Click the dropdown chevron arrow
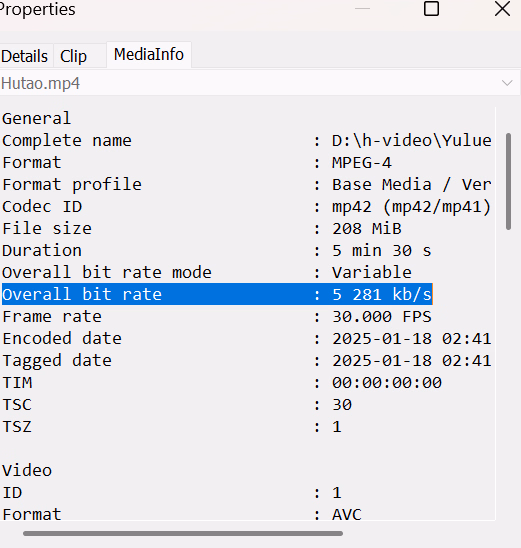The image size is (521, 548). coord(507,83)
